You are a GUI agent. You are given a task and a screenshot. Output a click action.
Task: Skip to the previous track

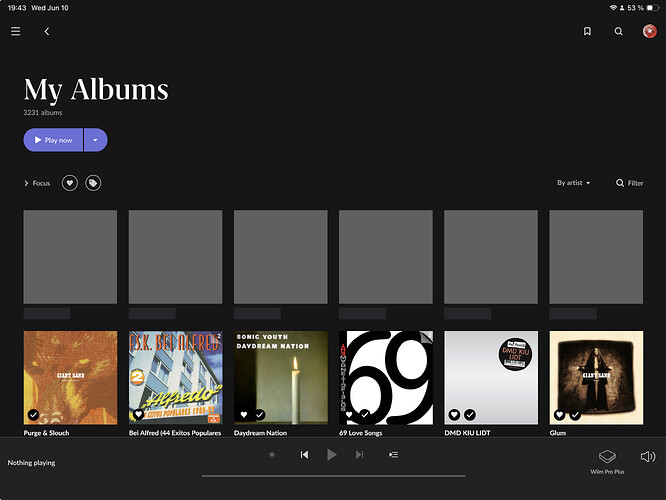(x=305, y=455)
